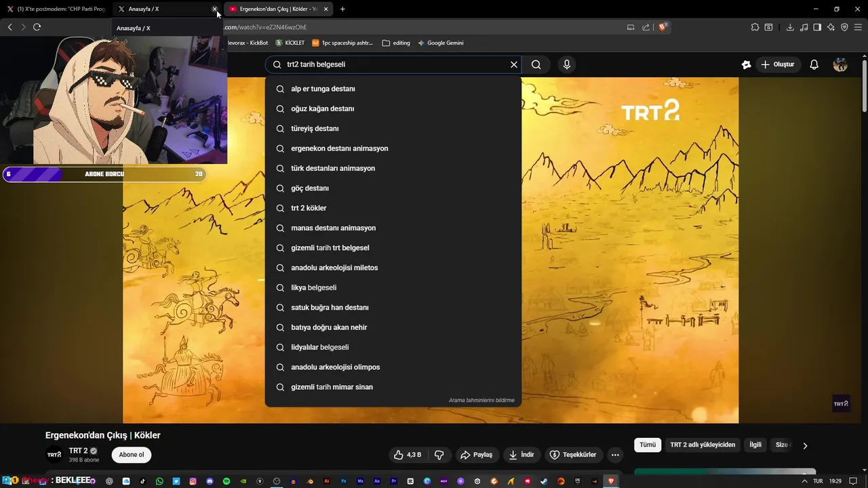Choose suggestion batıya doğru akan nehir
Viewport: 868px width, 488px height.
(x=393, y=327)
